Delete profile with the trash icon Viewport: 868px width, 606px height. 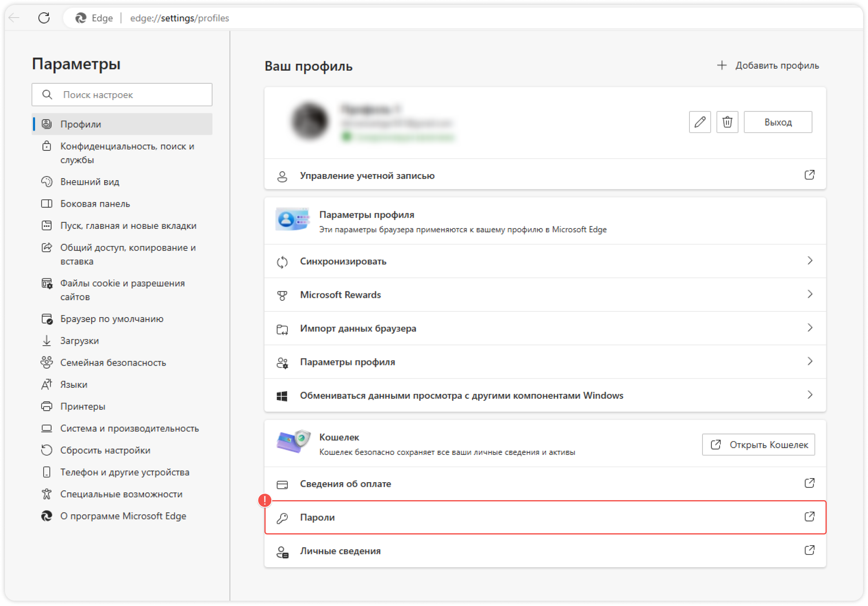(727, 122)
